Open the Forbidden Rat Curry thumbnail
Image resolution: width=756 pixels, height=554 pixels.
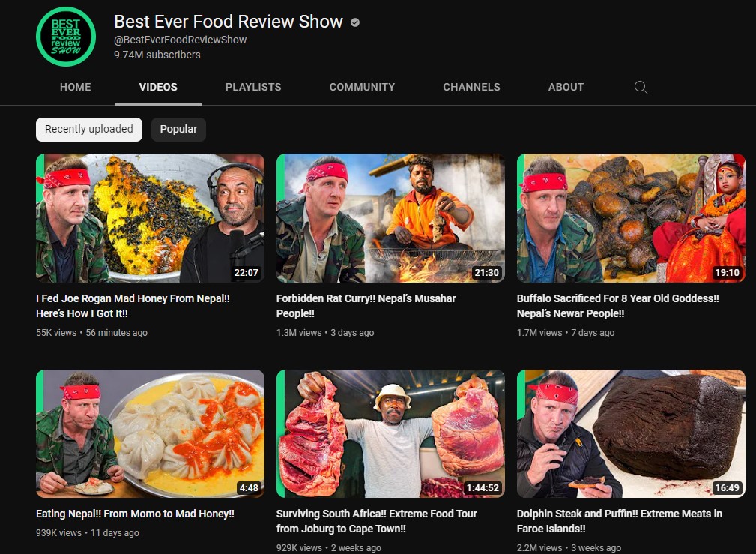pos(390,218)
